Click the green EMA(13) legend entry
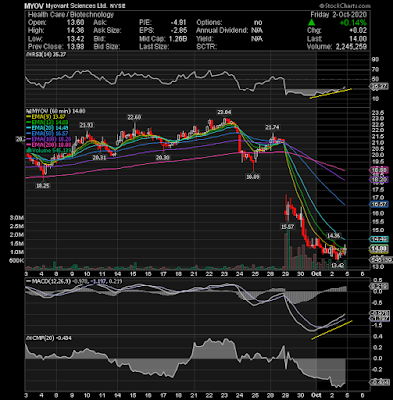The image size is (393, 400). 48,122
